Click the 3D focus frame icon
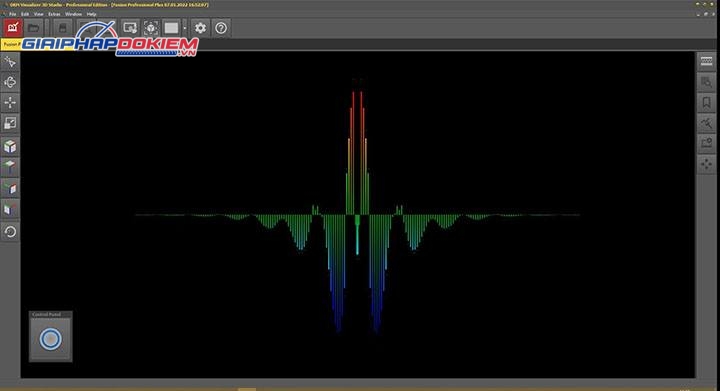Screen dimensions: 720x391 (151, 28)
